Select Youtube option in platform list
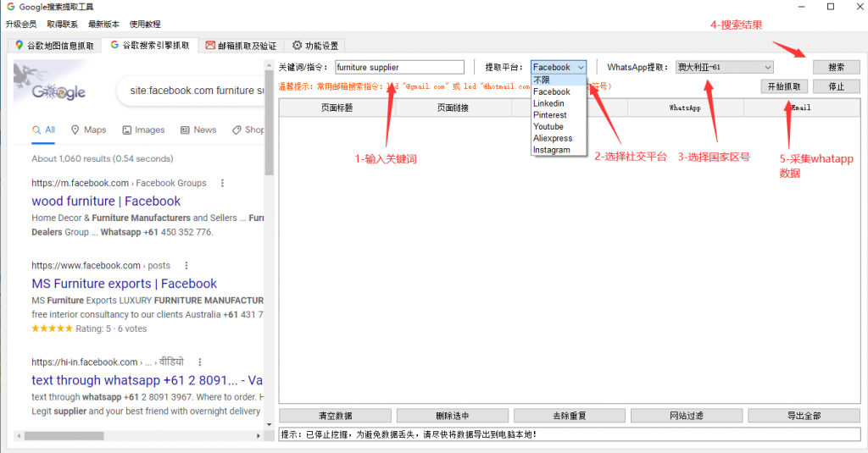 (x=558, y=127)
